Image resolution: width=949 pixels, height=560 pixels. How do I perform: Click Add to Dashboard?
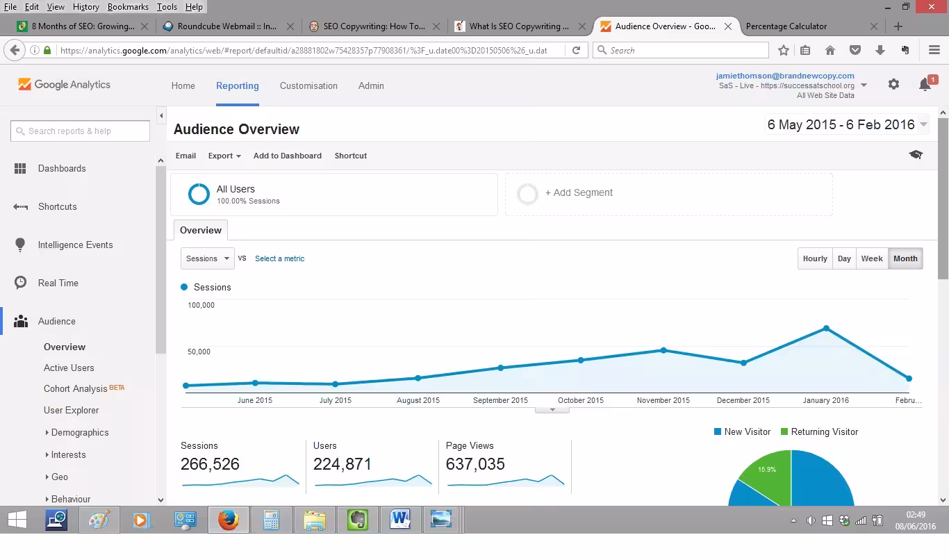click(288, 156)
